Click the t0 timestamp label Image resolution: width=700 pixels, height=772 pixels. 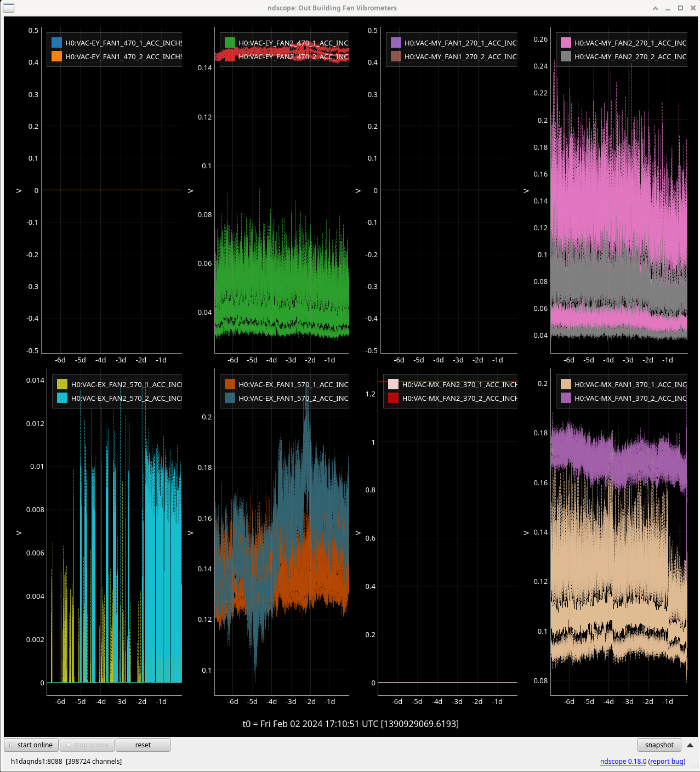click(350, 724)
